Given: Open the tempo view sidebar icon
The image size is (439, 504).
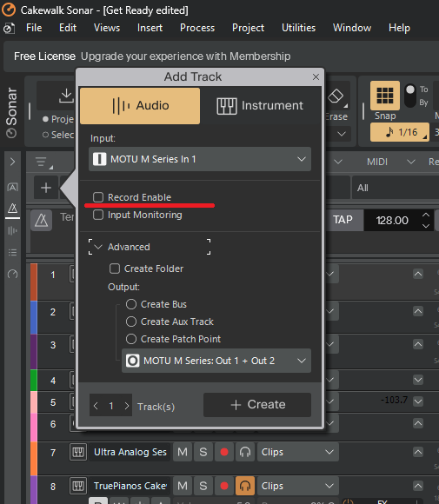Looking at the screenshot, I should tap(12, 209).
